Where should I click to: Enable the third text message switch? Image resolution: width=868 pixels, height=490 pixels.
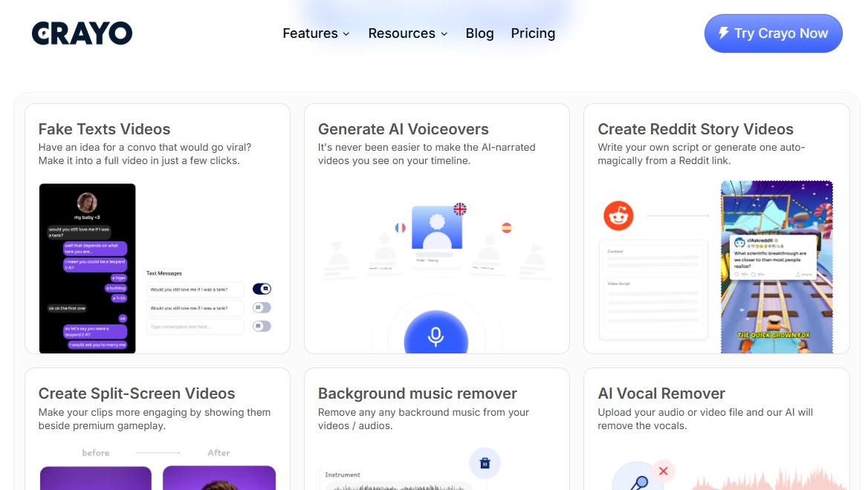click(262, 327)
